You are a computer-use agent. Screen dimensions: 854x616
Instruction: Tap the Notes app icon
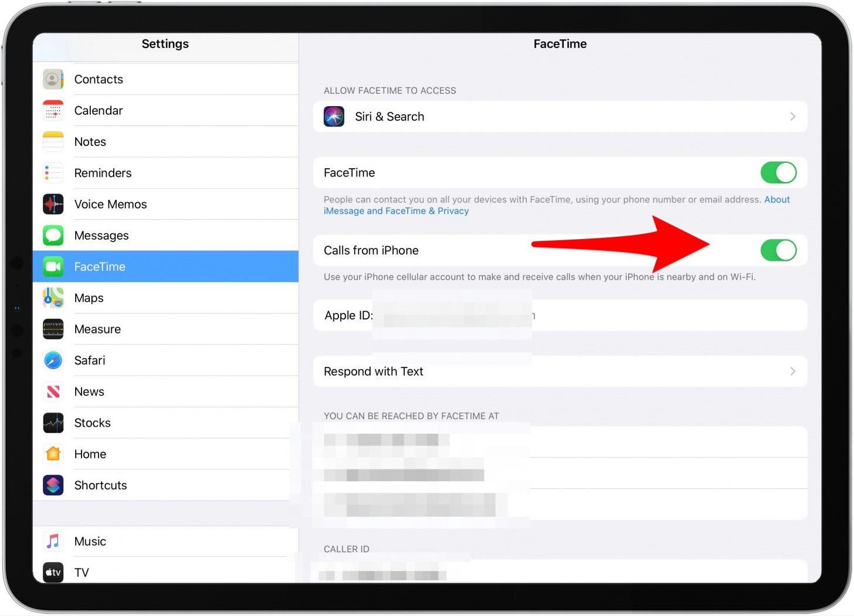point(53,141)
